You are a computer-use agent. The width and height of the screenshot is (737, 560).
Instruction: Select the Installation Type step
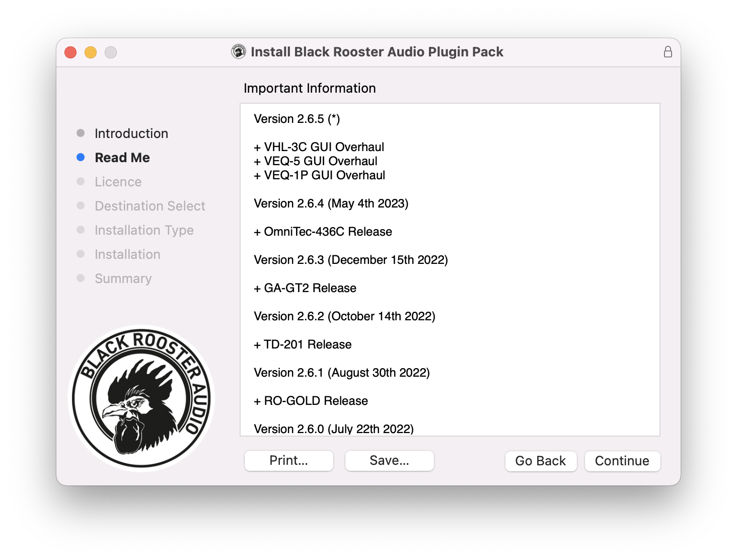click(x=135, y=230)
